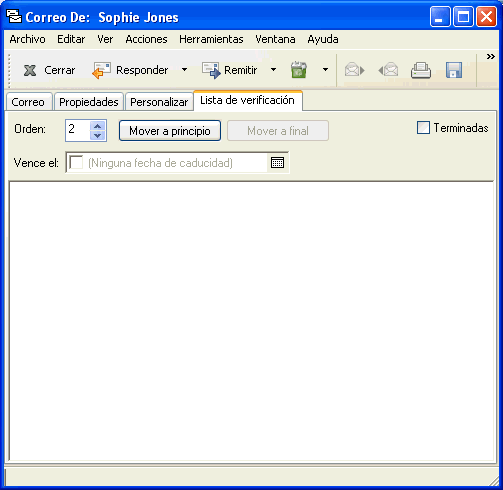Click the Cerrar X icon

point(30,70)
